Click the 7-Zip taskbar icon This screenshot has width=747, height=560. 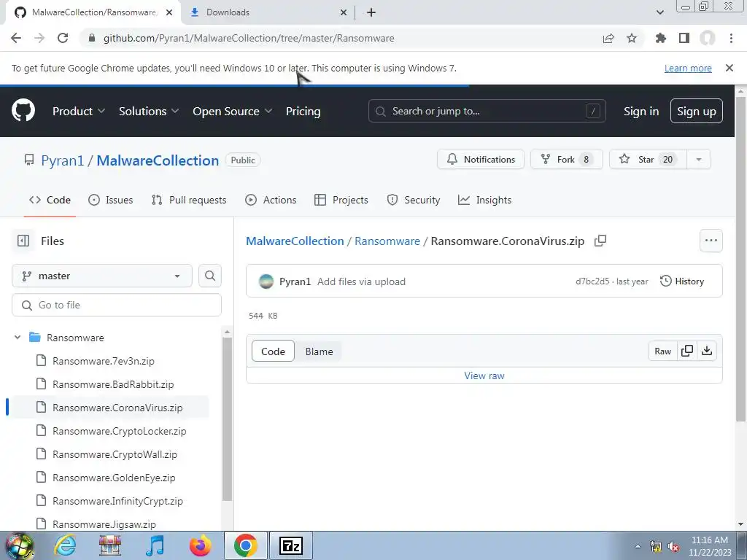coord(291,545)
